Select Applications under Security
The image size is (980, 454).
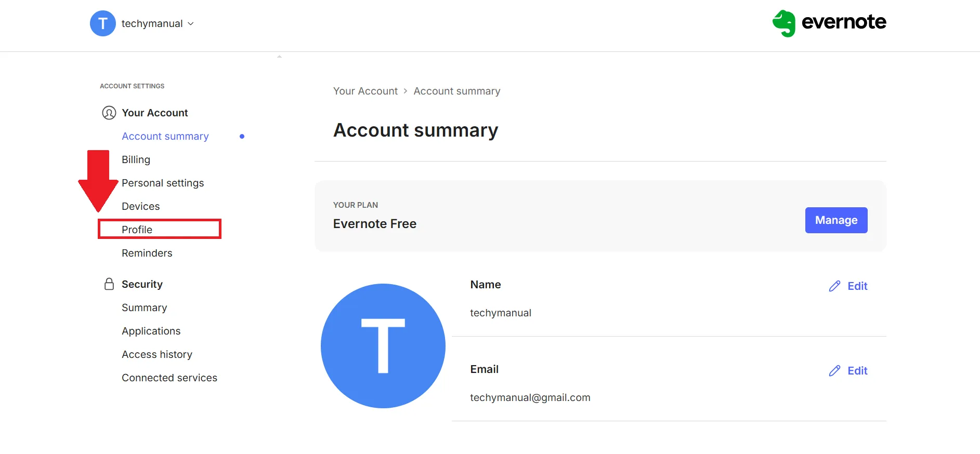[151, 330]
